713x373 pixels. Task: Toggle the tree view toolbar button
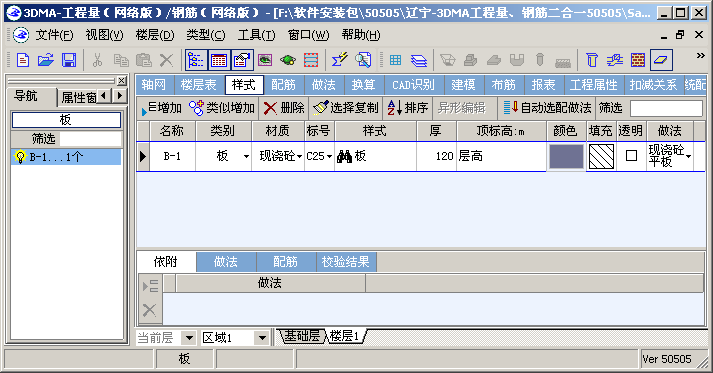pos(196,60)
